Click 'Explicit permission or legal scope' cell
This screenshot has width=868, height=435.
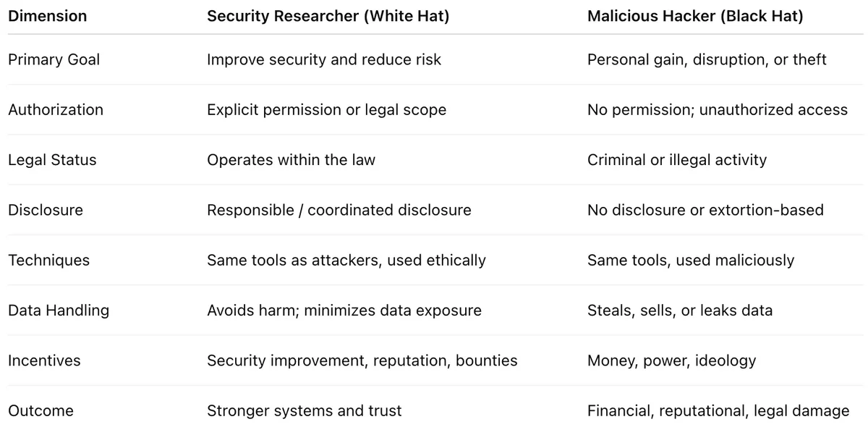(x=326, y=109)
